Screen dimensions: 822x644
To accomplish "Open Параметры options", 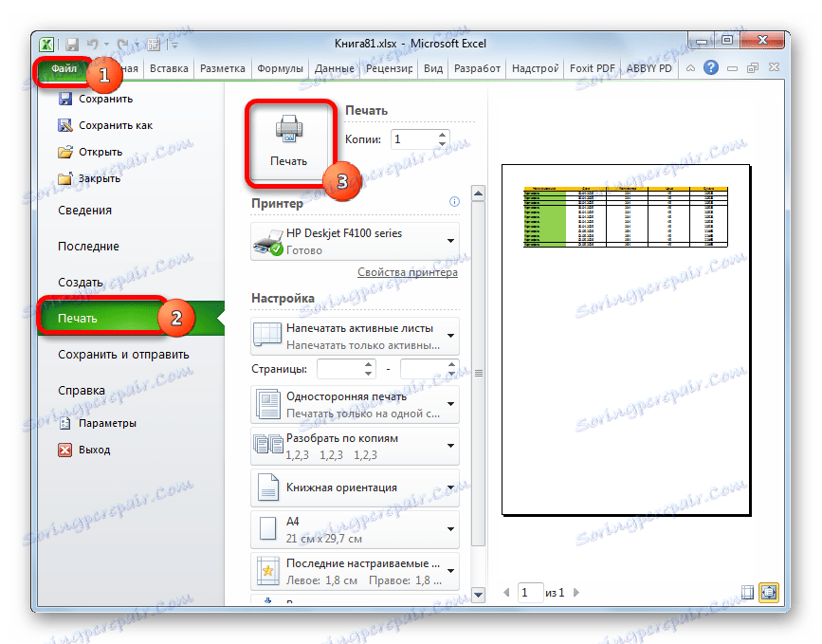I will click(x=97, y=423).
